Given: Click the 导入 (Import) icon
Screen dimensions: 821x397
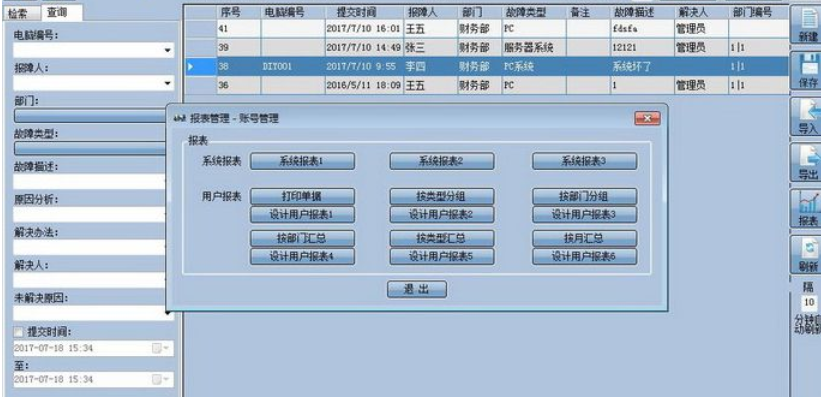Looking at the screenshot, I should [807, 117].
